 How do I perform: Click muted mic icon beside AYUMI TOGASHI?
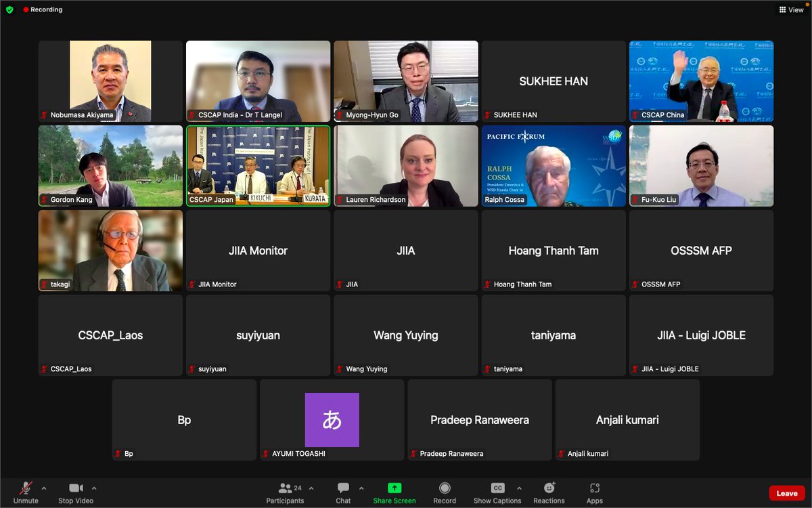[x=266, y=454]
